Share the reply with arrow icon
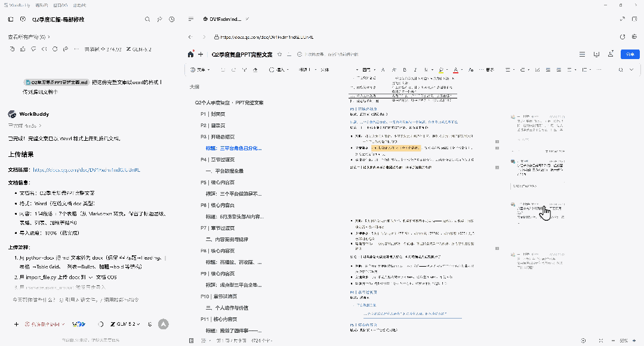 click(65, 49)
